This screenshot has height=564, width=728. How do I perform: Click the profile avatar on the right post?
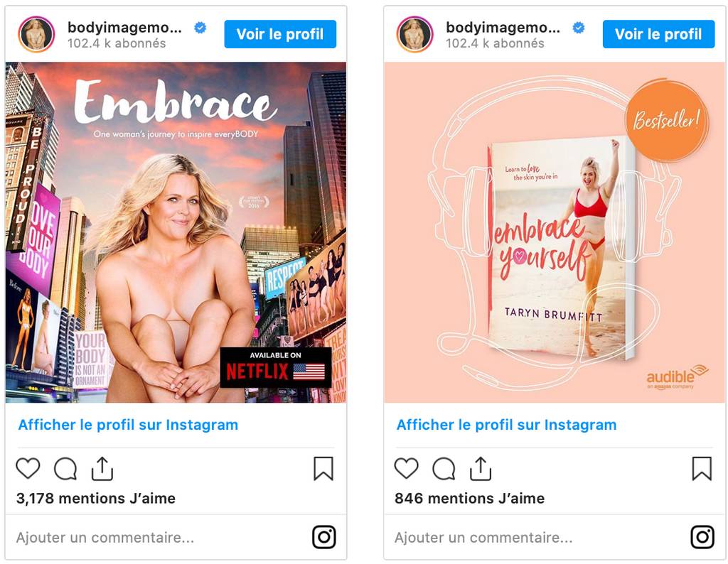tap(414, 34)
